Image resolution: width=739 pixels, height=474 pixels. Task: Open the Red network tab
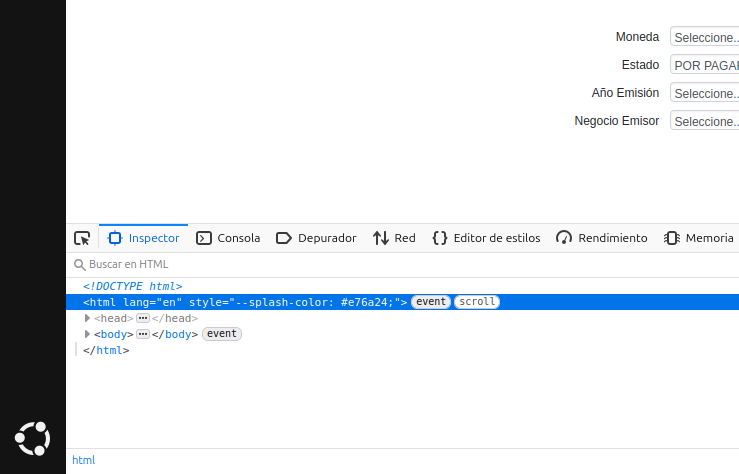(394, 238)
